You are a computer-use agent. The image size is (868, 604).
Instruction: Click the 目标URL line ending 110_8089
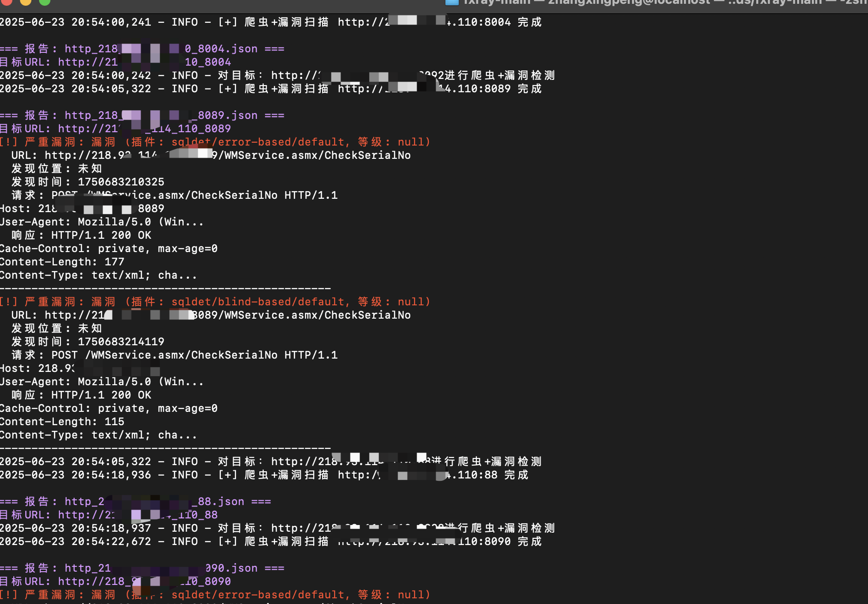[116, 129]
